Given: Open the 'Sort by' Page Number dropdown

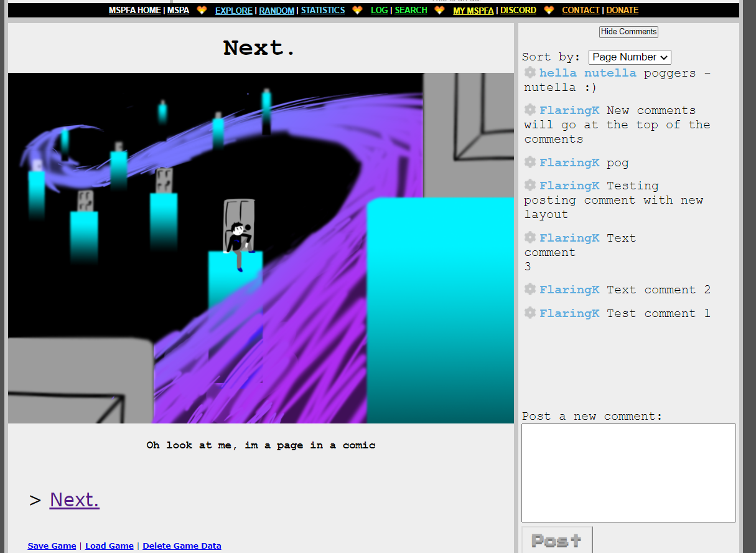Looking at the screenshot, I should click(630, 57).
